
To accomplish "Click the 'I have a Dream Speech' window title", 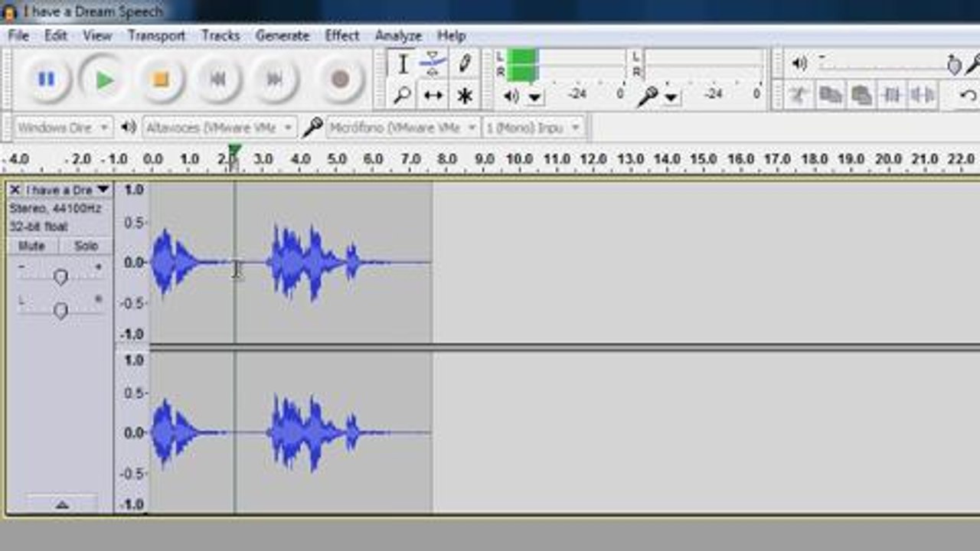I will click(93, 11).
